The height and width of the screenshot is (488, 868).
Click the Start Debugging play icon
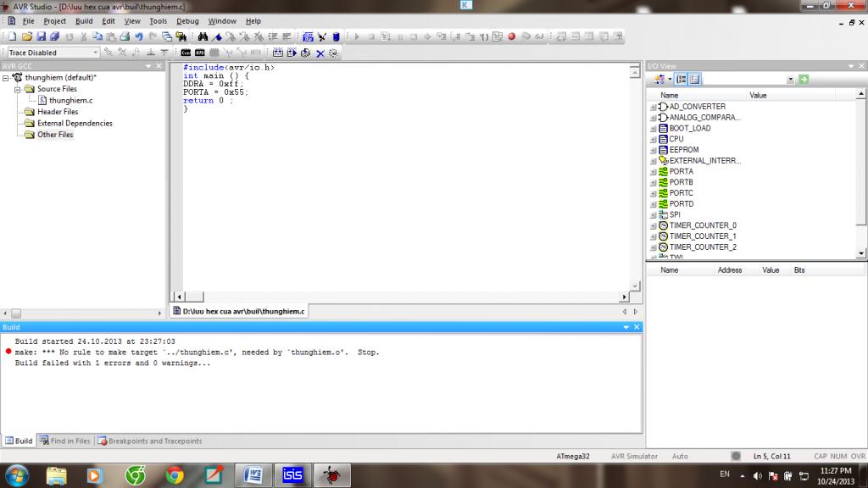click(357, 36)
